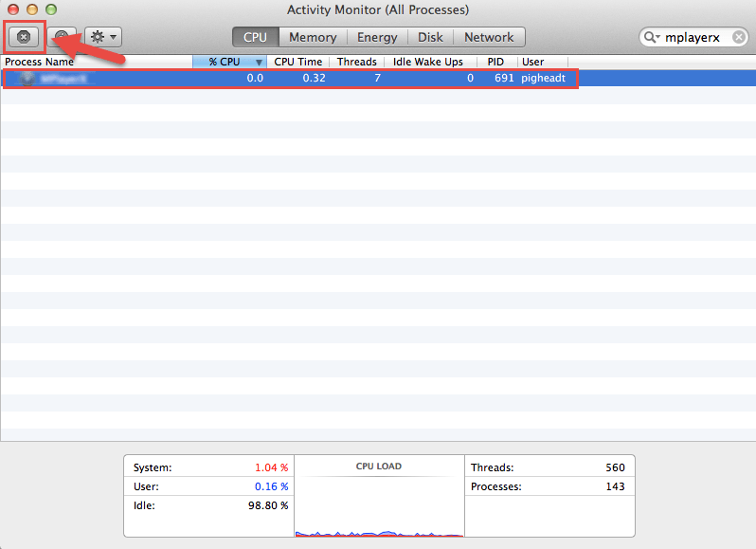Click the search magnifier dropdown icon

click(652, 37)
